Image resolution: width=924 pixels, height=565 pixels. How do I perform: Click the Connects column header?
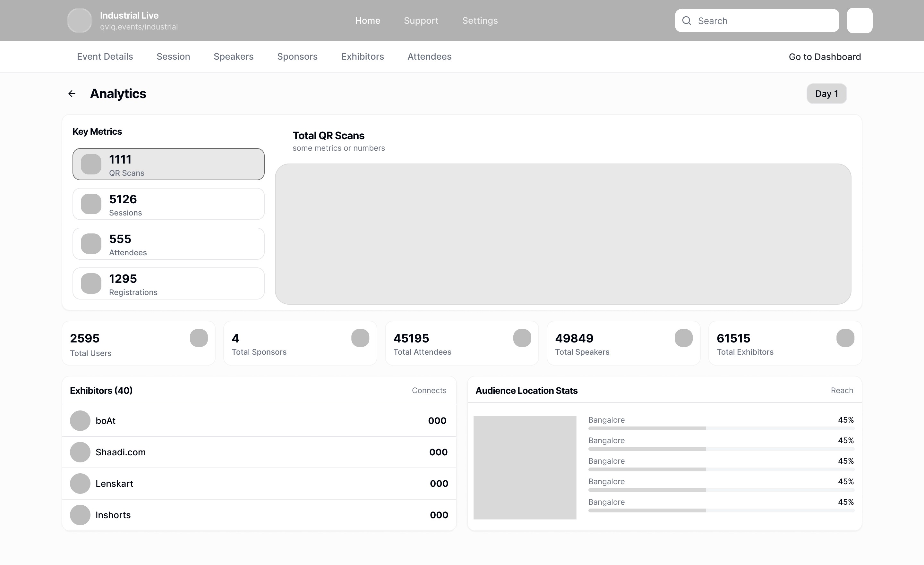(x=429, y=391)
